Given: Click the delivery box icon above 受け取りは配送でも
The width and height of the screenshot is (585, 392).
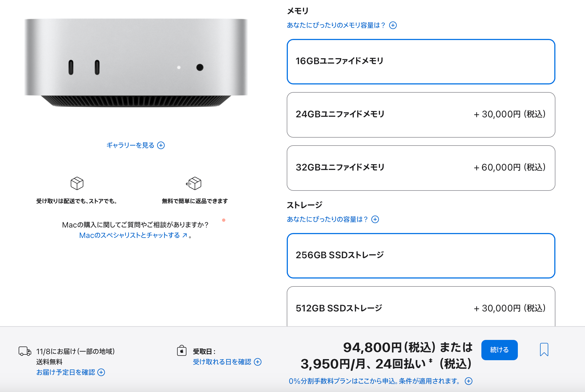Looking at the screenshot, I should coord(77,183).
